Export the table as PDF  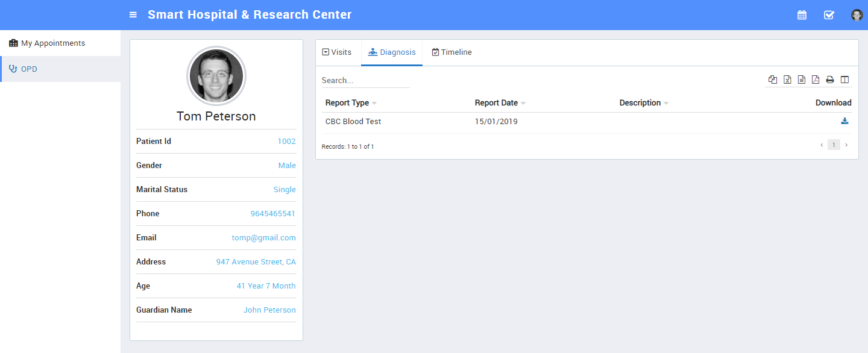tap(816, 80)
